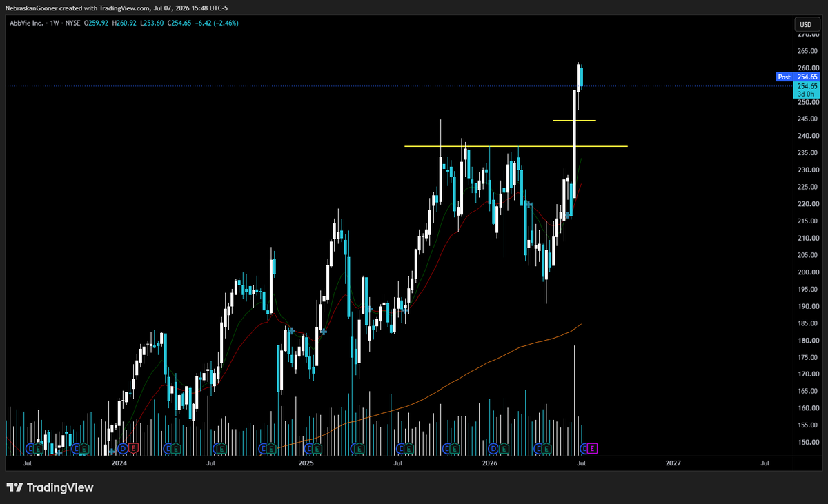This screenshot has height=504, width=828.
Task: Click the 150.00 price axis label
Action: point(807,442)
